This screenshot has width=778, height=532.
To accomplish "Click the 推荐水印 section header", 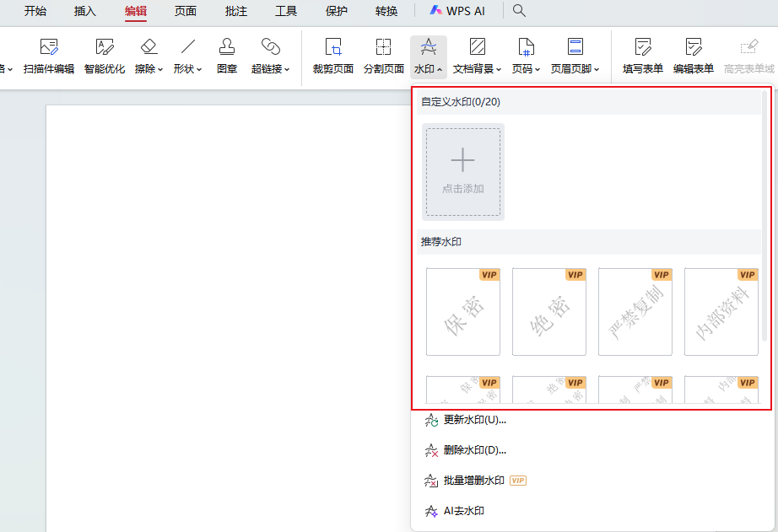I will coord(588,242).
